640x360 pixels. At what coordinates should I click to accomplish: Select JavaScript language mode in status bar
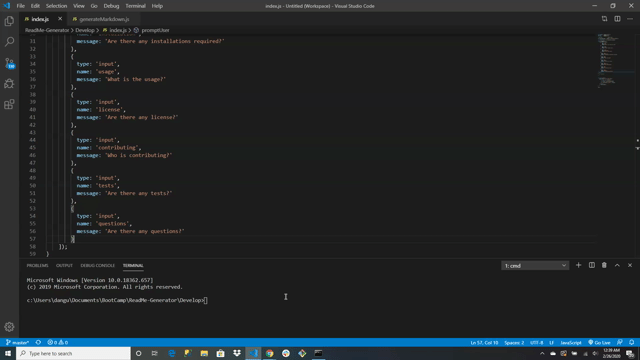(571, 342)
